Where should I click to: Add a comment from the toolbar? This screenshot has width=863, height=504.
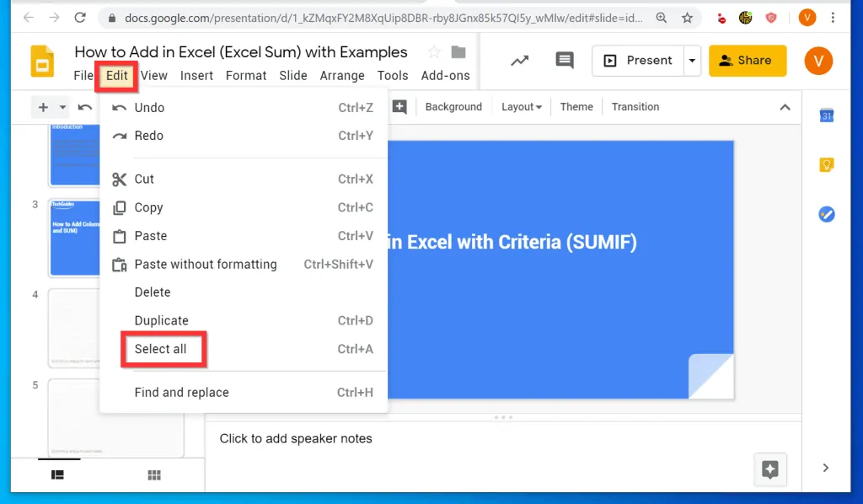399,107
